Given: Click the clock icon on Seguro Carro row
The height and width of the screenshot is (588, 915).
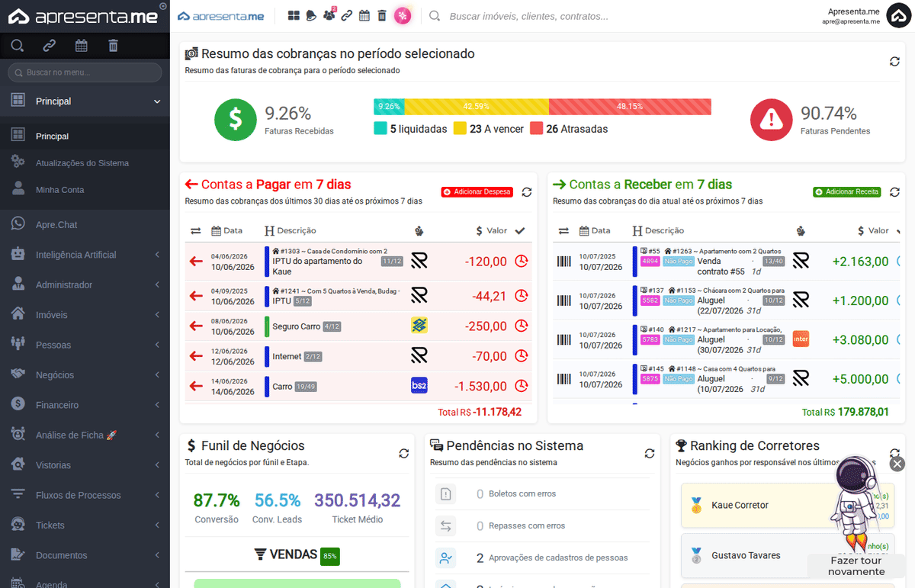Looking at the screenshot, I should [522, 326].
